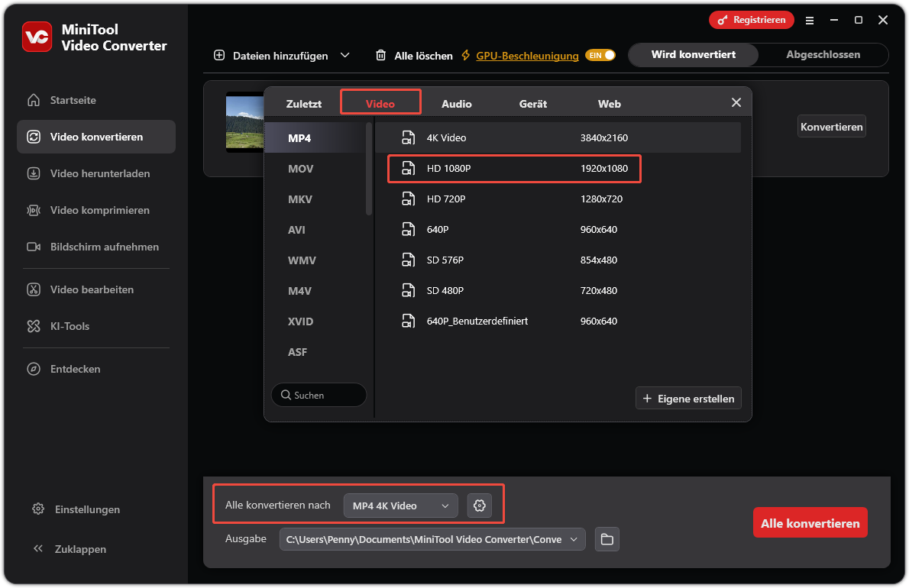909x588 pixels.
Task: Click the MiniTool Video Converter logo
Action: coord(37,37)
